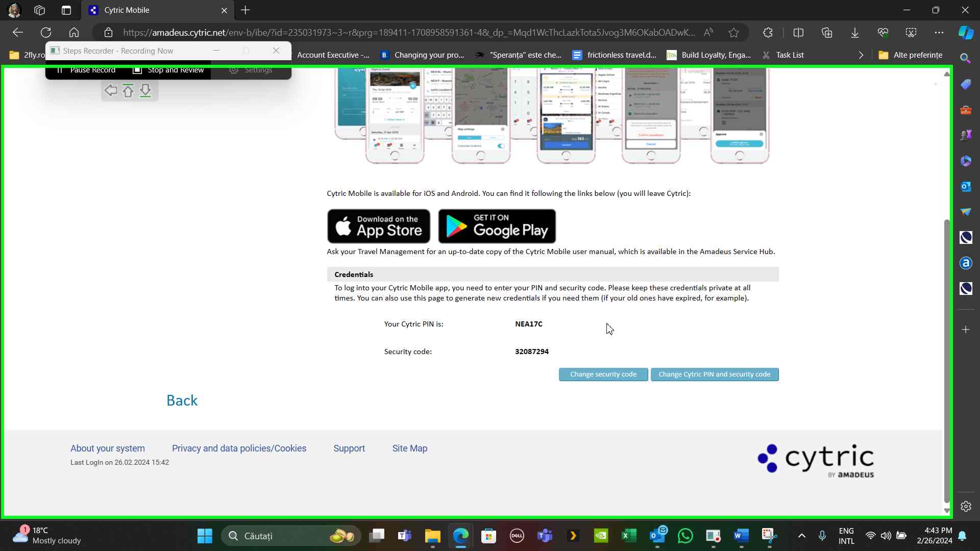Open the Downloads icon in the browser toolbar
This screenshot has height=551, width=980.
coord(854,33)
